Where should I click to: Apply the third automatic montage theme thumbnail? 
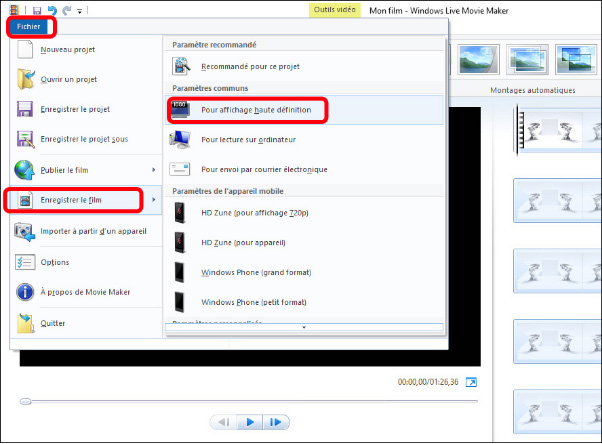click(x=576, y=60)
